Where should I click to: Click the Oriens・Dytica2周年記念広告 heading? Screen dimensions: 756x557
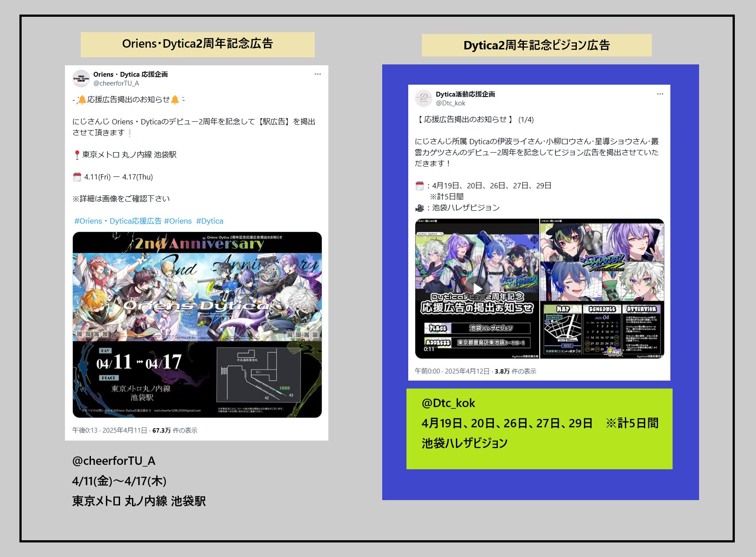(197, 44)
